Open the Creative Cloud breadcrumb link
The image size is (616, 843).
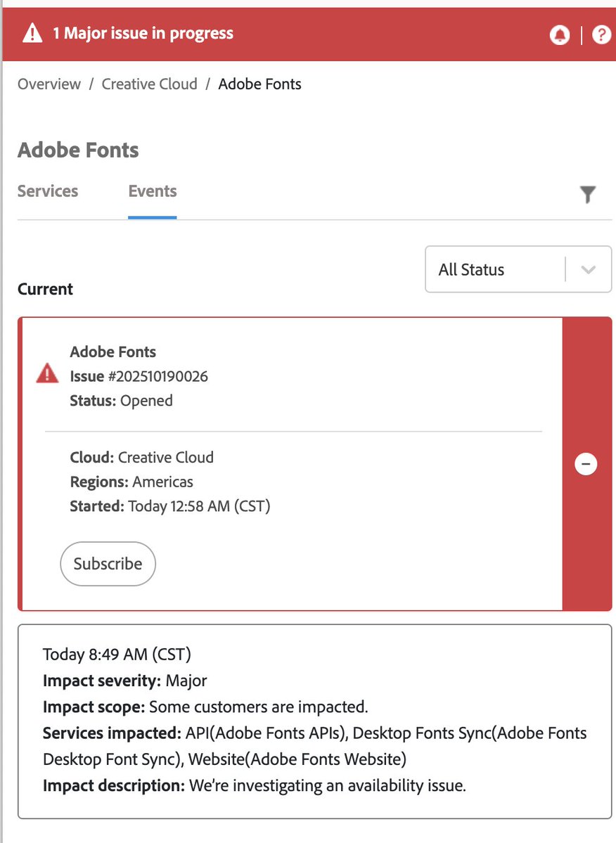[x=150, y=84]
